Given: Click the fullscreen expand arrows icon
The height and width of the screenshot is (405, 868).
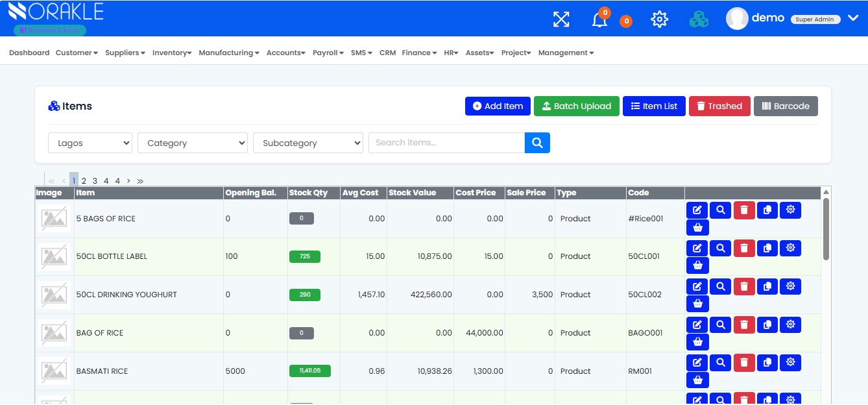Looking at the screenshot, I should [561, 19].
